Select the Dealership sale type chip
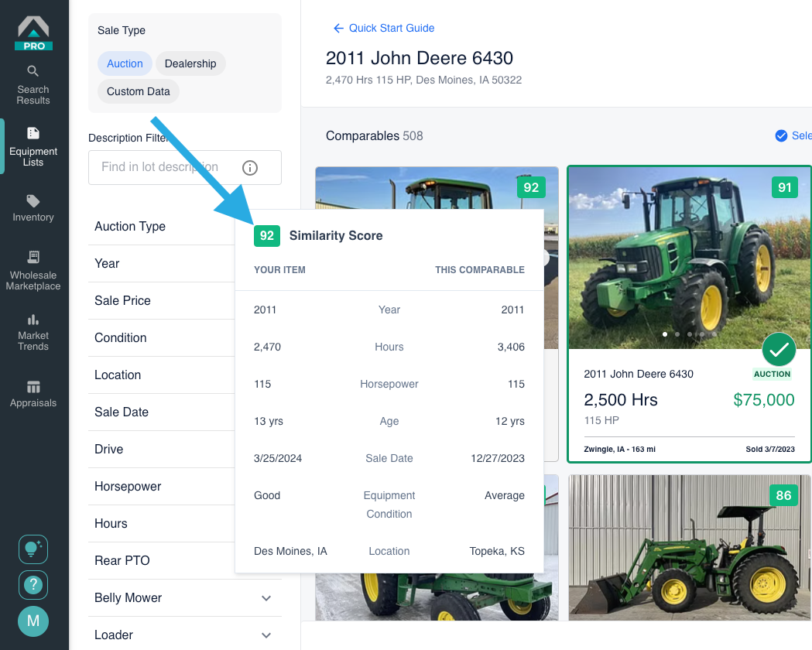 (x=190, y=63)
